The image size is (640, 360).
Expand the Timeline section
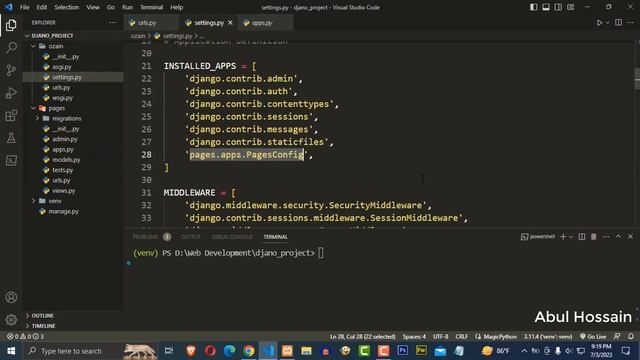tap(43, 326)
